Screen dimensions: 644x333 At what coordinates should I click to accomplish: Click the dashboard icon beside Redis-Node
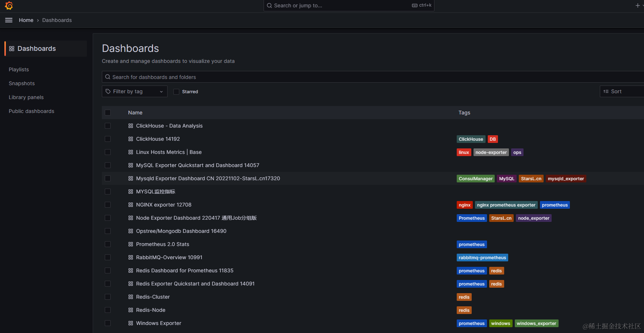tap(131, 310)
